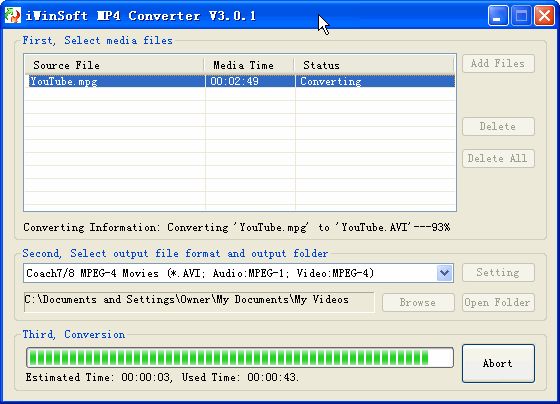Click the Add Files button

coord(498,64)
